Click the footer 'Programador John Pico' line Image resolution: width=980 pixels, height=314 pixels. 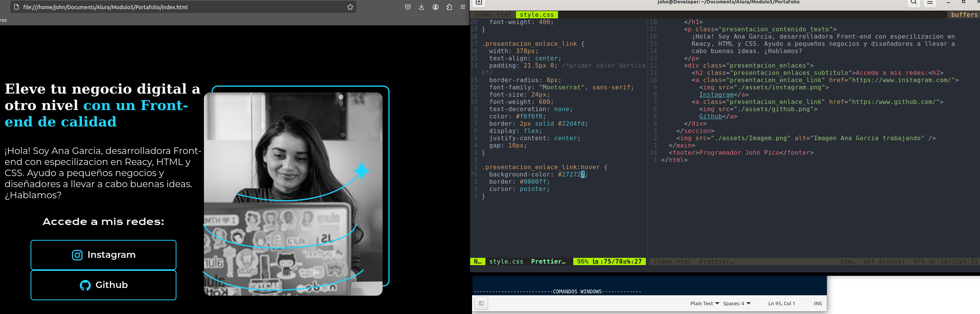pyautogui.click(x=741, y=152)
